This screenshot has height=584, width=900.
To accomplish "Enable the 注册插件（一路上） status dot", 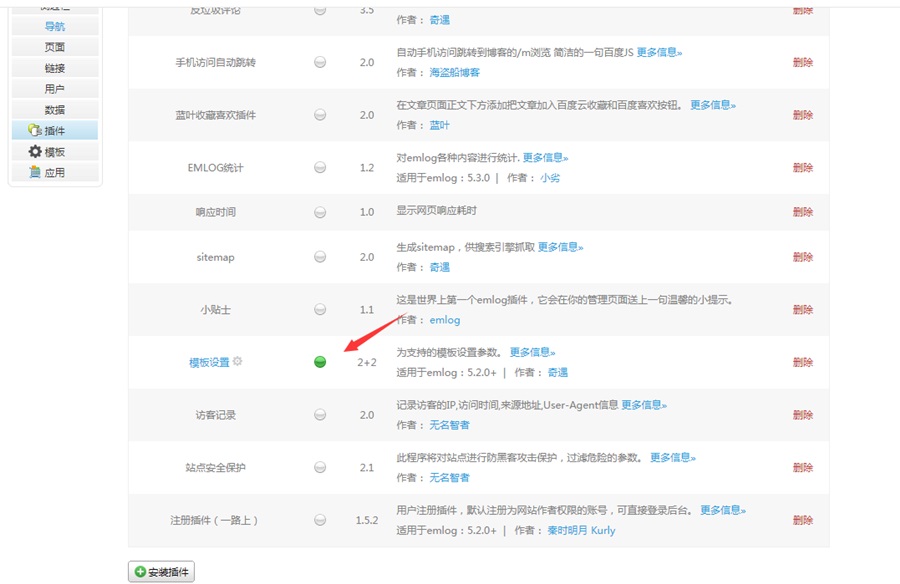I will (x=320, y=520).
